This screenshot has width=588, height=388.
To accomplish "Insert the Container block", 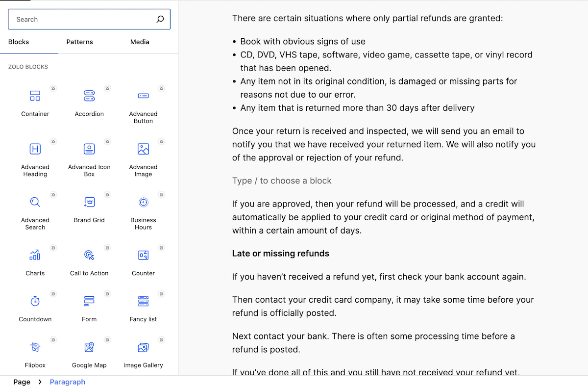I will click(x=35, y=102).
